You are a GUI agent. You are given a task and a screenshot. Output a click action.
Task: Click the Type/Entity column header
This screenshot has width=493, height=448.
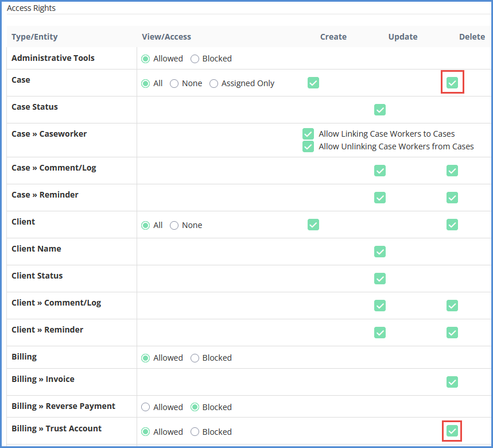click(x=34, y=37)
